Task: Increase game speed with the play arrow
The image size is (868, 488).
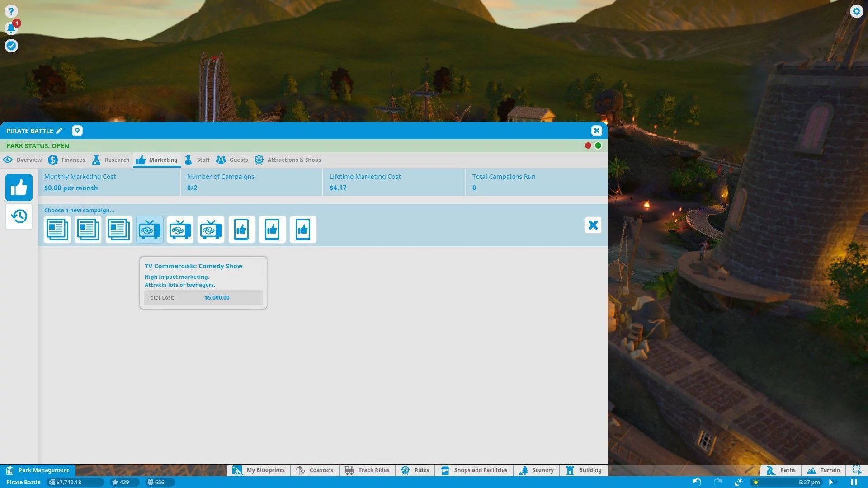Action: coord(831,482)
